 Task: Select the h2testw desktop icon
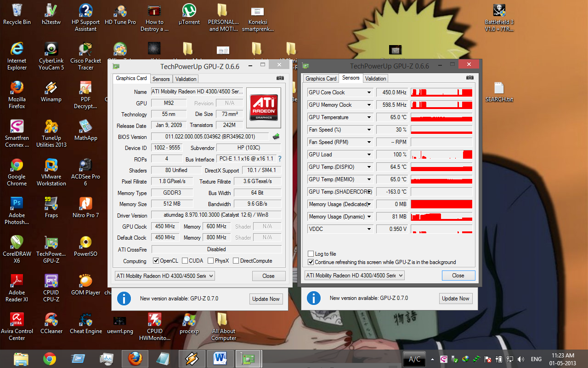point(51,15)
